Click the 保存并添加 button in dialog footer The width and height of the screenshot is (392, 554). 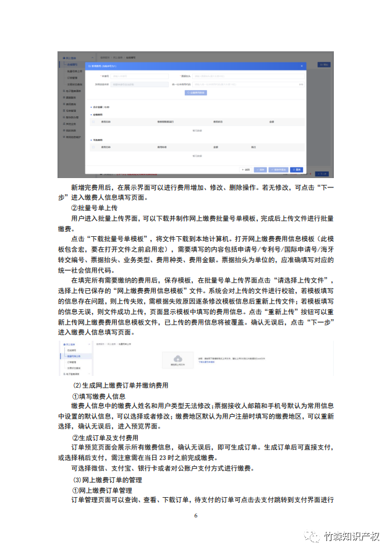tap(279, 170)
